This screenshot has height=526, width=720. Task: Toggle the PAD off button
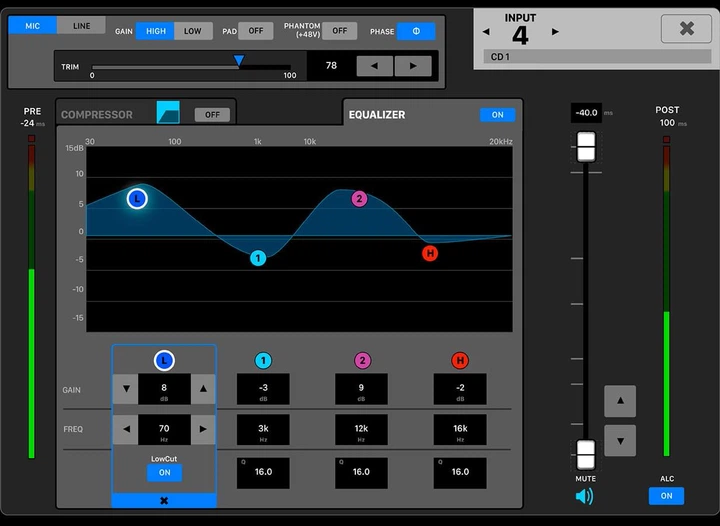(256, 31)
